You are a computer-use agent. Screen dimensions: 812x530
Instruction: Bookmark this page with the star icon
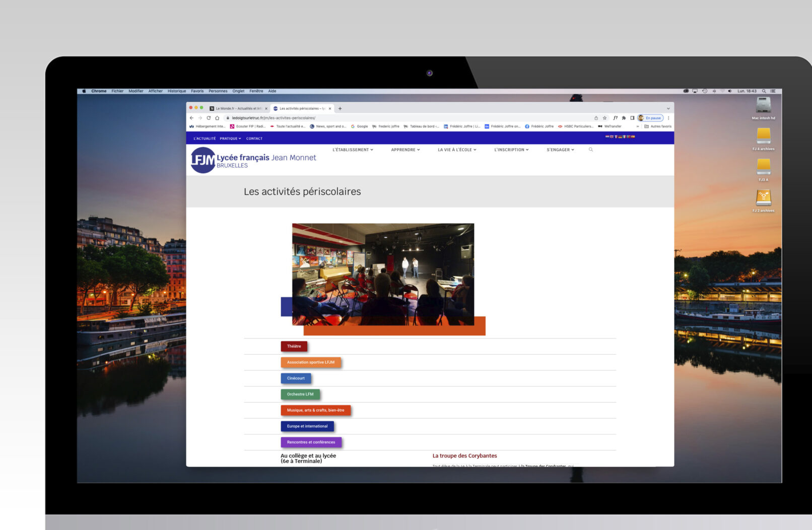tap(604, 118)
